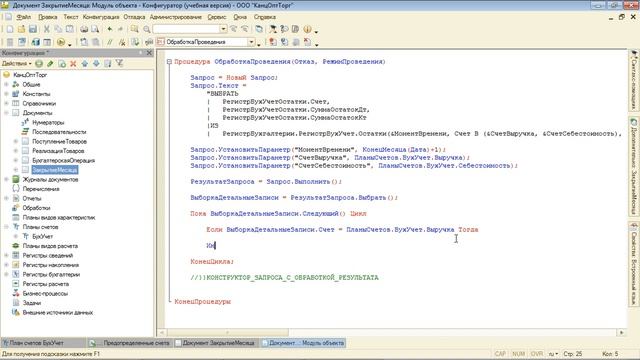Image resolution: width=640 pixels, height=360 pixels.
Task: Collapse the Документы tree node
Action: click(7, 113)
